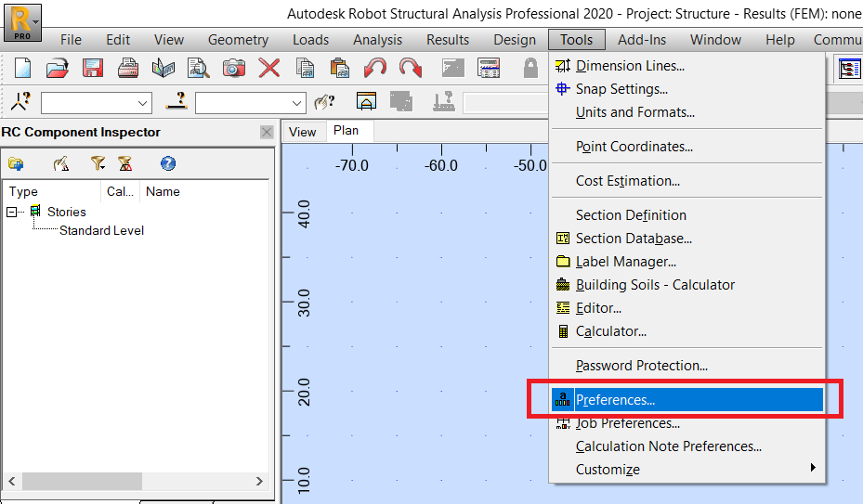Click the bar selection icon with question mark
This screenshot has height=504, width=863.
[x=177, y=101]
